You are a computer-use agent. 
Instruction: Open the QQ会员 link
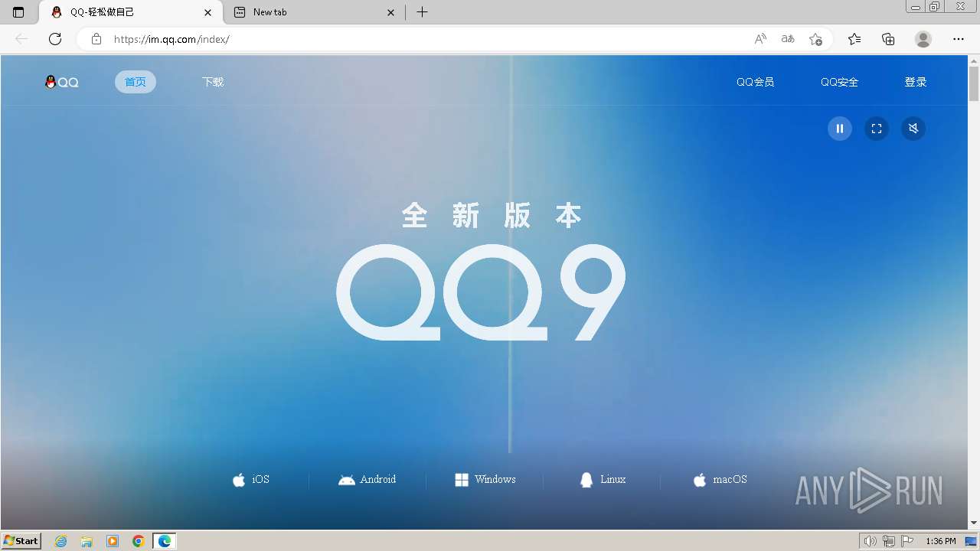click(755, 82)
